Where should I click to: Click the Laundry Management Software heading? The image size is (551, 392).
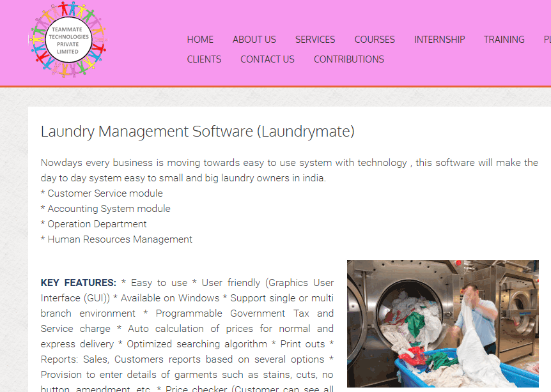pos(198,132)
